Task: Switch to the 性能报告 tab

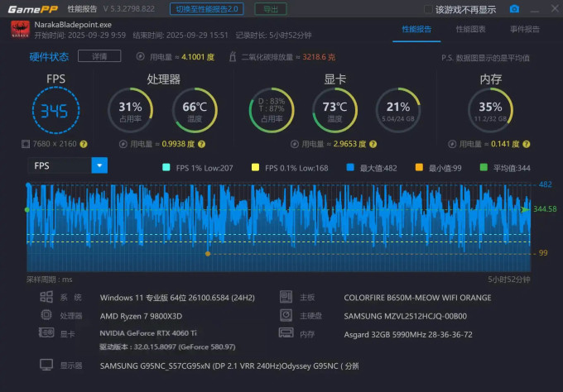Action: pyautogui.click(x=416, y=30)
